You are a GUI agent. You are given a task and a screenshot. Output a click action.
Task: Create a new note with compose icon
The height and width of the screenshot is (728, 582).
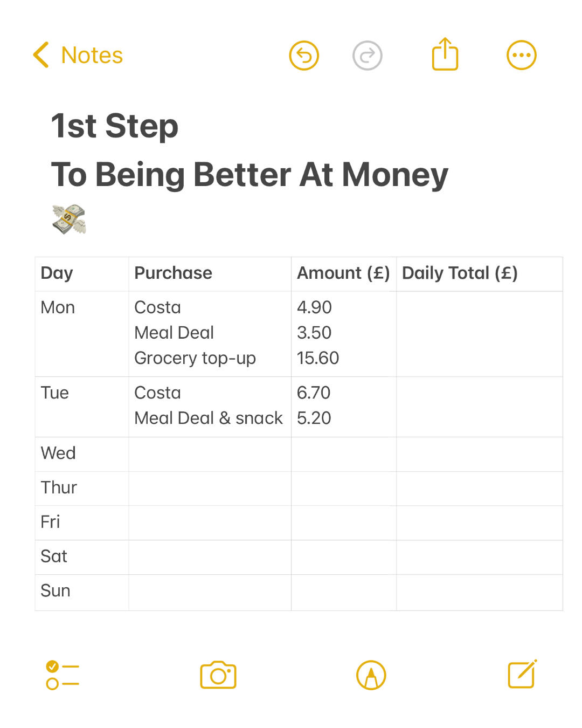[522, 674]
